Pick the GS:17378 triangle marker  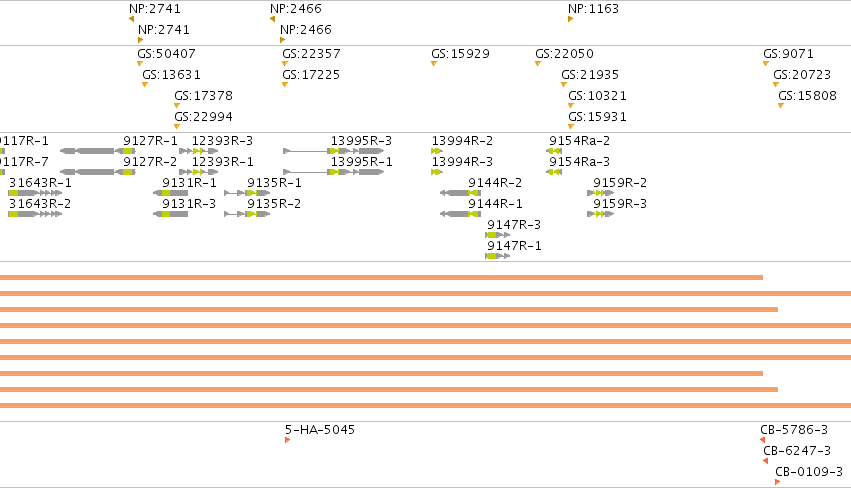(x=177, y=106)
